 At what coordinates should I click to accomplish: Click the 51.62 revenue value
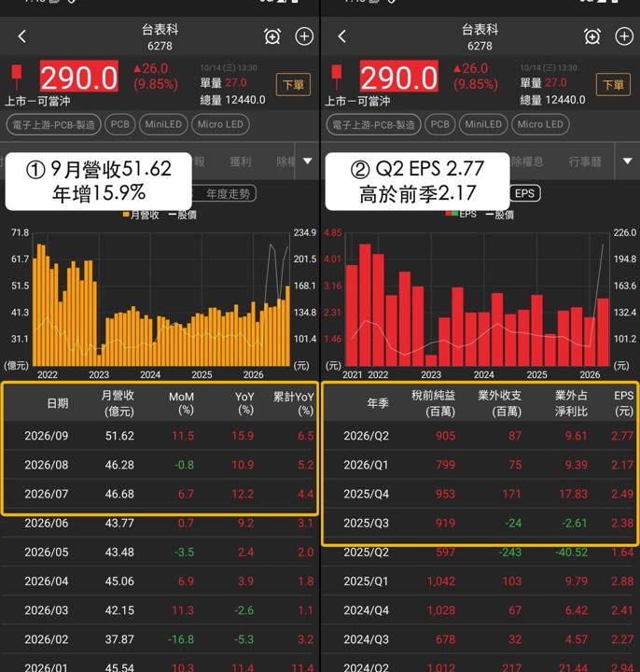(119, 436)
